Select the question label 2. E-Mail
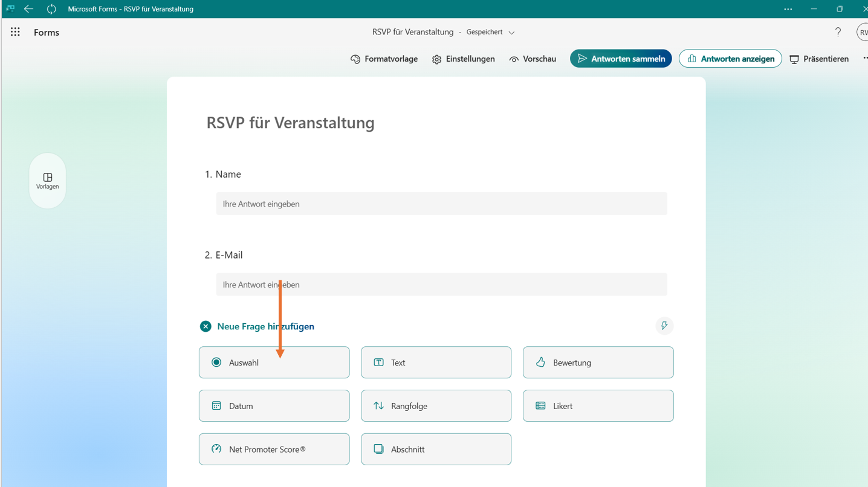The height and width of the screenshot is (487, 868). coord(224,255)
